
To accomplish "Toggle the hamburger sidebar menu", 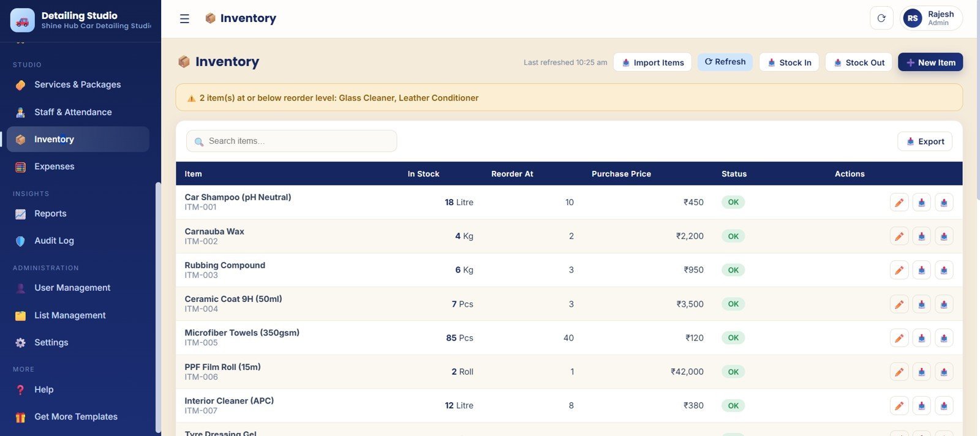I will click(184, 18).
